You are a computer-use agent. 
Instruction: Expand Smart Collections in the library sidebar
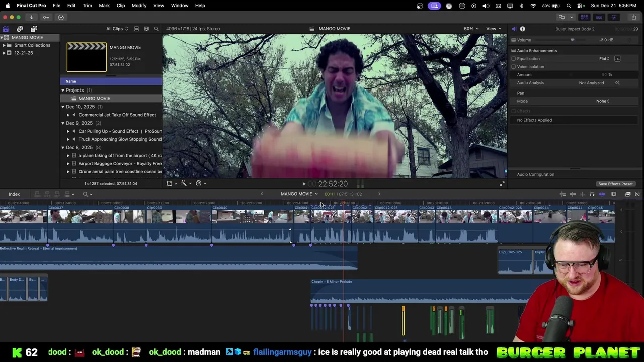(x=4, y=45)
